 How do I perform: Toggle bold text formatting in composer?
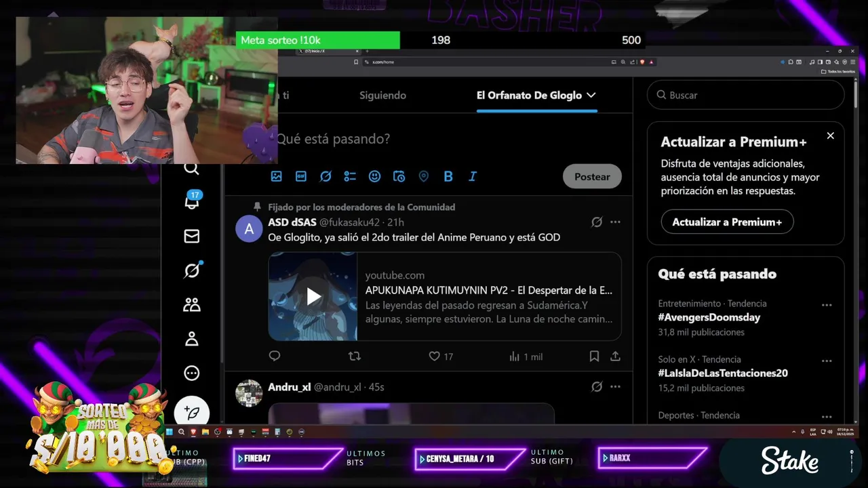click(448, 176)
